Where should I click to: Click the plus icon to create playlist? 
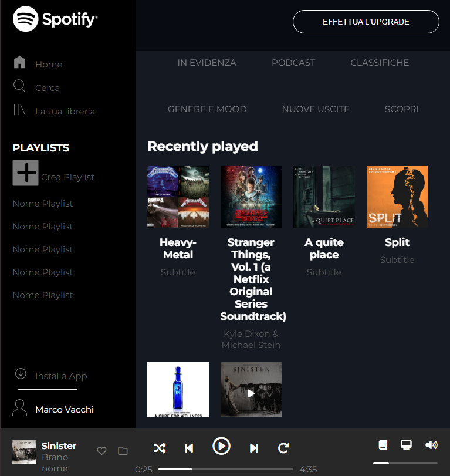point(25,173)
